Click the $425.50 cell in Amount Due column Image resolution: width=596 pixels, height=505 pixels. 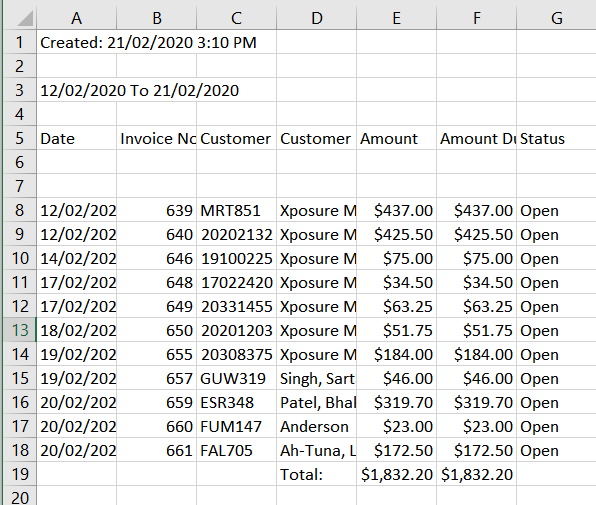tap(477, 234)
